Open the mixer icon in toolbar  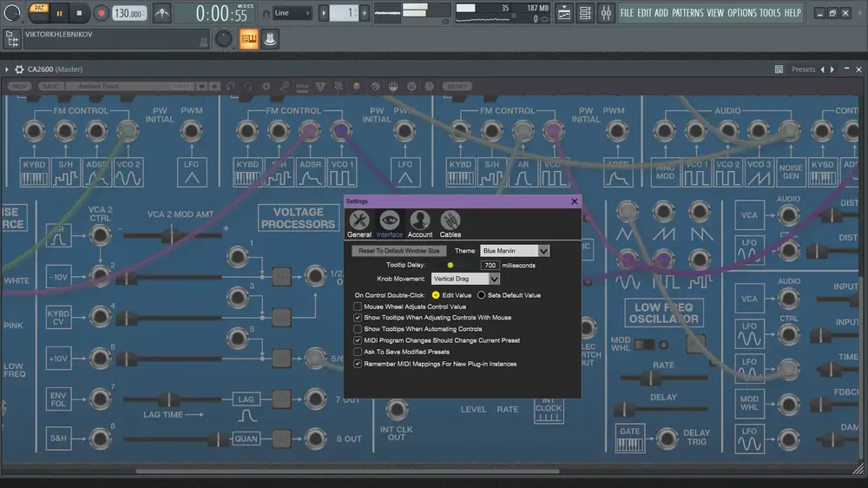pyautogui.click(x=606, y=13)
